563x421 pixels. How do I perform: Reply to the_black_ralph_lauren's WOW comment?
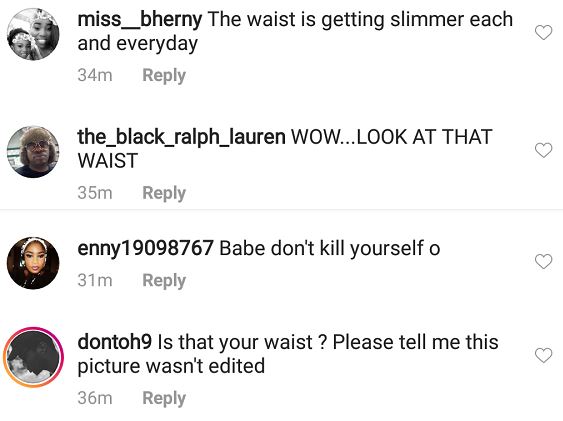click(x=164, y=193)
